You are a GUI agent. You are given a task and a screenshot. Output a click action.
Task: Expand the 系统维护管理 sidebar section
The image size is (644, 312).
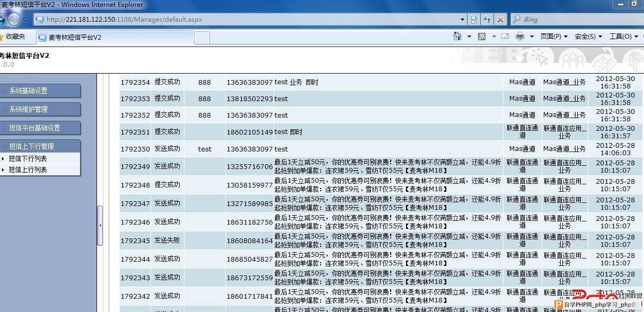pyautogui.click(x=40, y=109)
